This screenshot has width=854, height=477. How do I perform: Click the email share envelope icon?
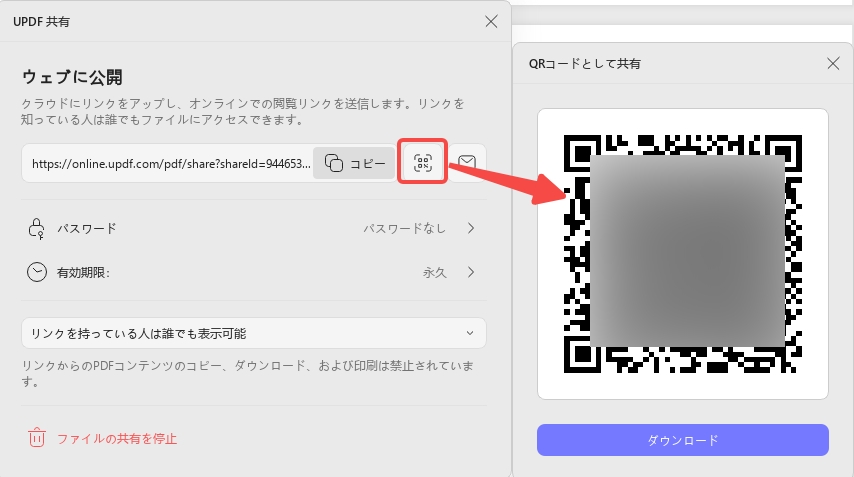click(467, 162)
